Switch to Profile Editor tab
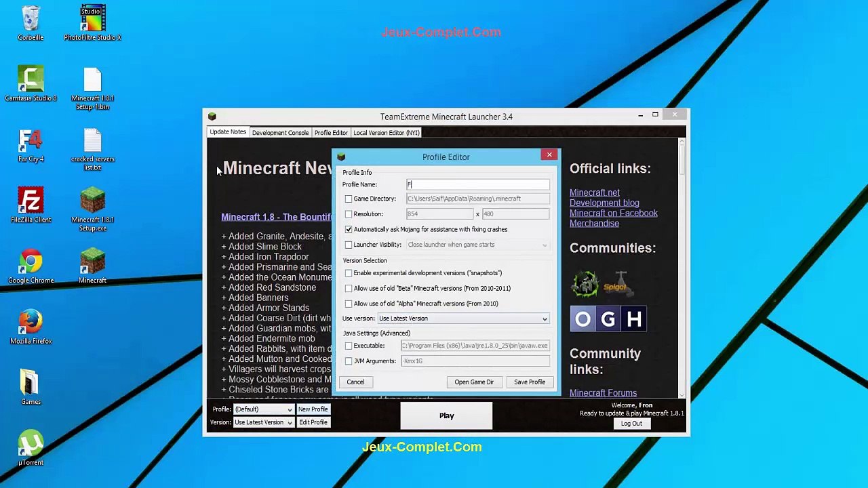868x488 pixels. pyautogui.click(x=331, y=133)
